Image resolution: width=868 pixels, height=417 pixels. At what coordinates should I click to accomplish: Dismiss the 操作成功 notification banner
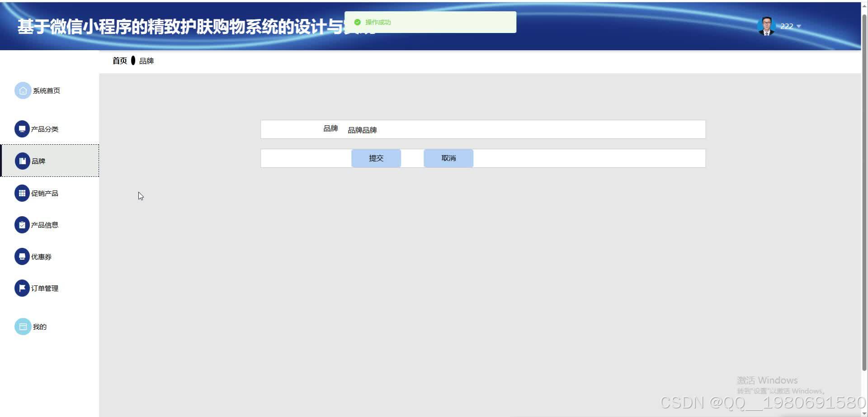429,22
